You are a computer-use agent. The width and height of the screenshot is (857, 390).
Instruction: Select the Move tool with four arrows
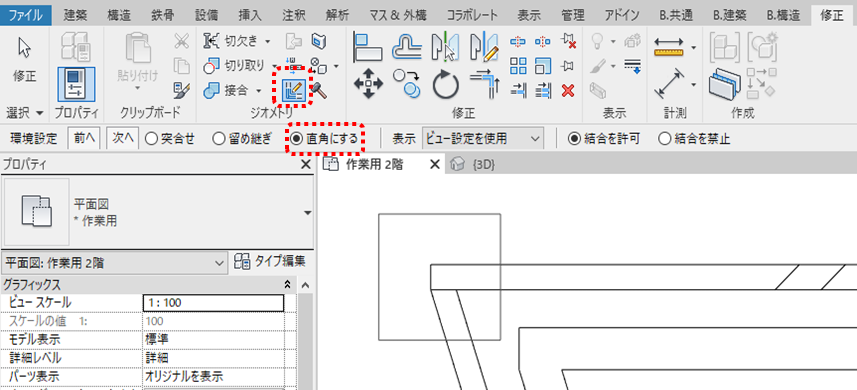pyautogui.click(x=368, y=84)
